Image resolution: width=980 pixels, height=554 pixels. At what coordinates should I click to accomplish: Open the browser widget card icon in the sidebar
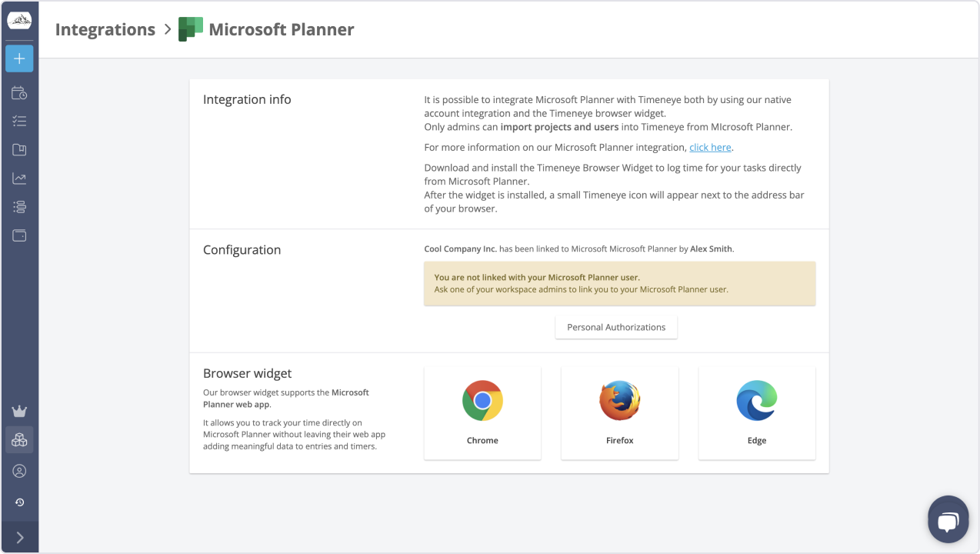18,235
